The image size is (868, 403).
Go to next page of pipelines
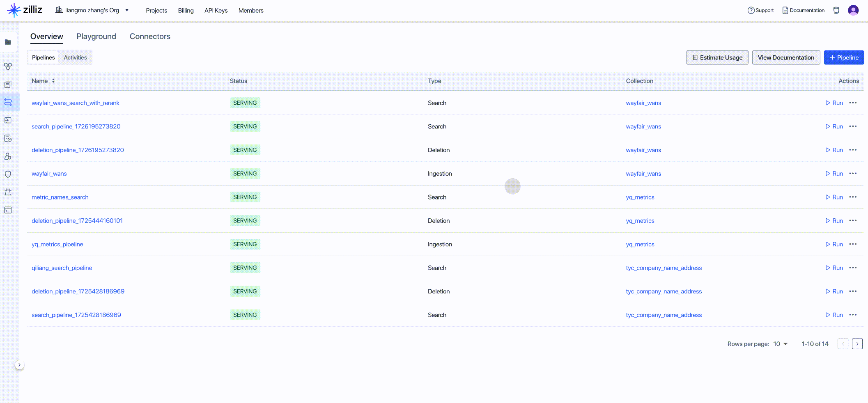click(x=857, y=344)
